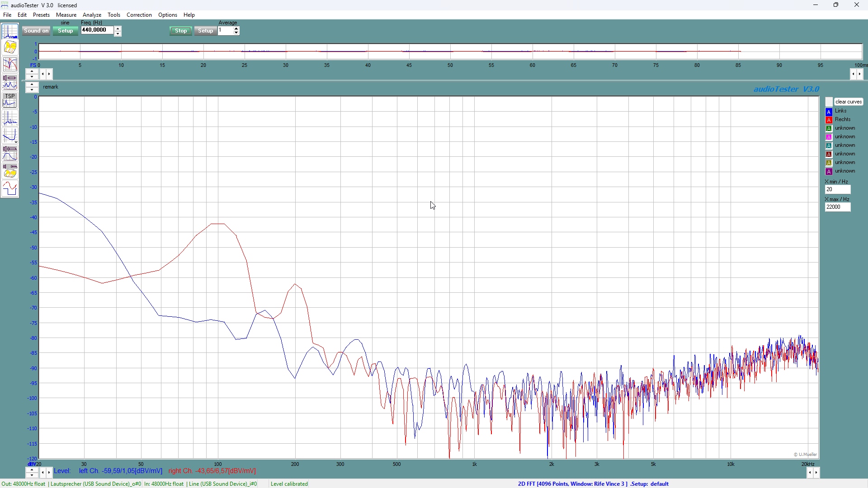Click the clear curves button
Image resolution: width=868 pixels, height=488 pixels.
click(x=849, y=102)
